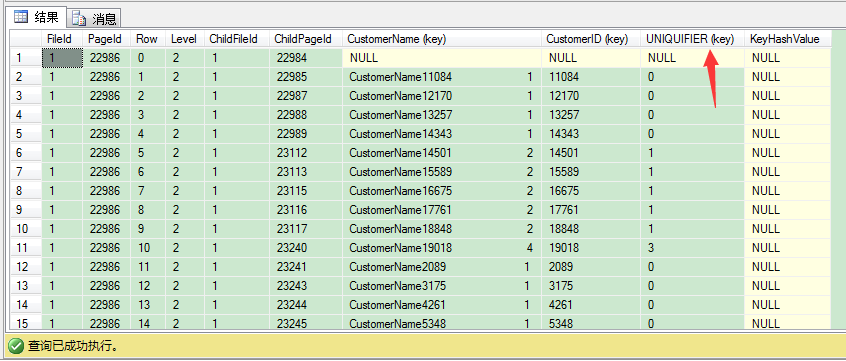Viewport: 846px width, 361px height.
Task: Select the CustomerName (key) column header
Action: [442, 39]
